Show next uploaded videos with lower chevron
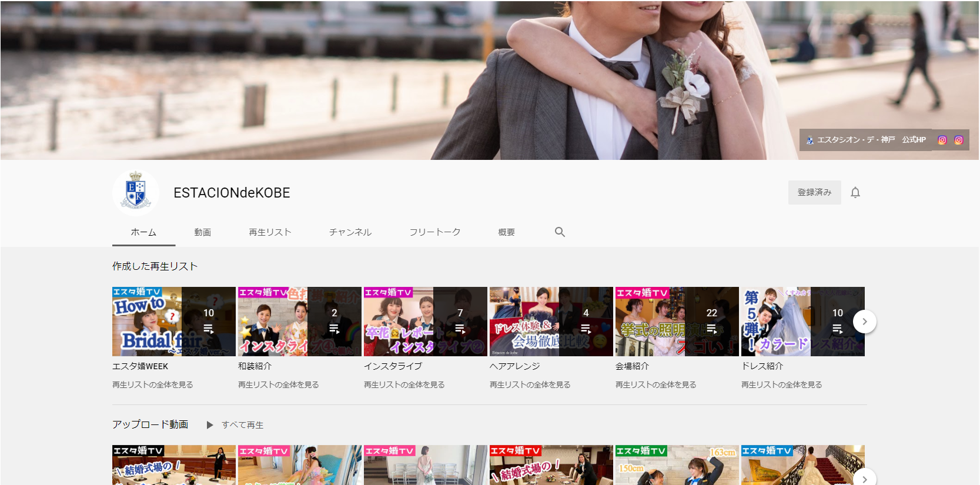This screenshot has height=485, width=980. 865,478
